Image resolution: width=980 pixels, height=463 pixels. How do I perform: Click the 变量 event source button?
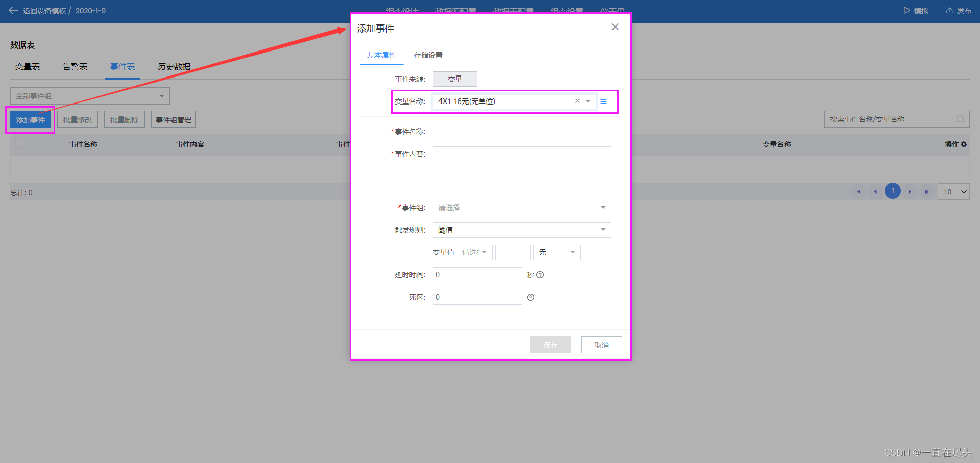pyautogui.click(x=455, y=79)
